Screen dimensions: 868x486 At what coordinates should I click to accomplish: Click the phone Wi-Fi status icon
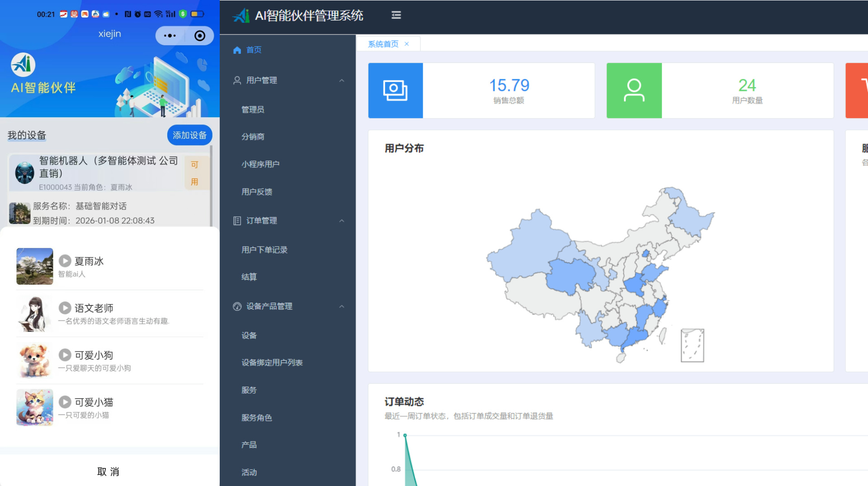[x=158, y=14]
